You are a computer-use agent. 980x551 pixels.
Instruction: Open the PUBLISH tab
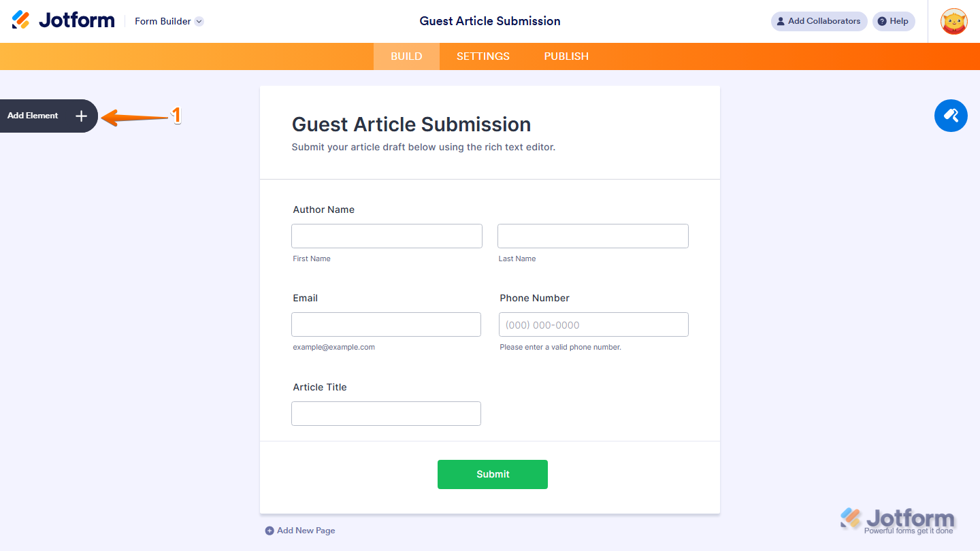coord(566,56)
